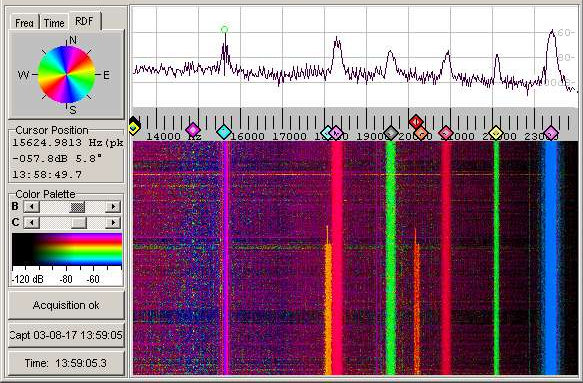Screen dimensions: 583x383
Task: Select the RDF tab
Action: (x=85, y=21)
